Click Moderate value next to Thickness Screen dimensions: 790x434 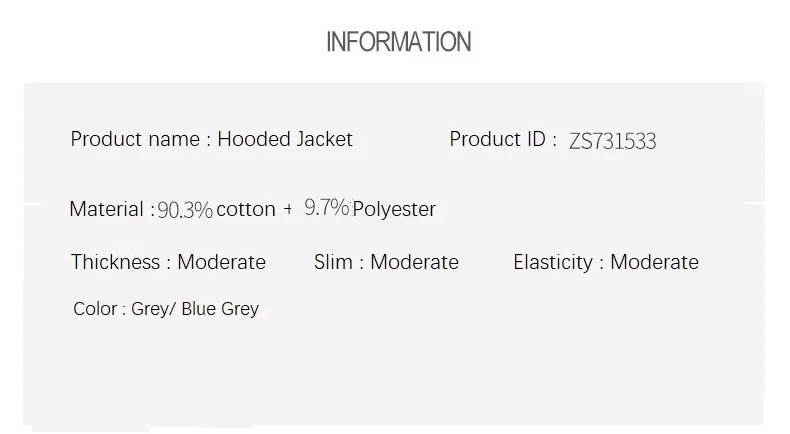tap(222, 262)
